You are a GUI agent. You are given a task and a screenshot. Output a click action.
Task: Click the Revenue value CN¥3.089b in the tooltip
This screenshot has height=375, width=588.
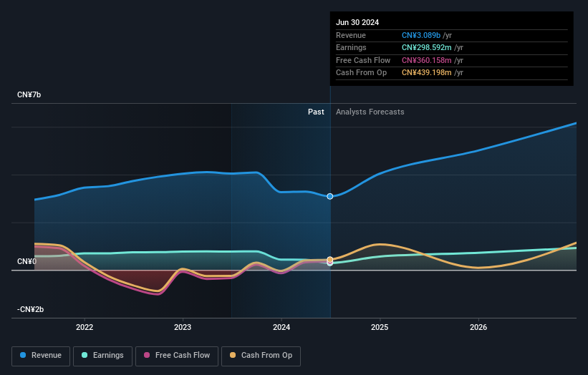(x=421, y=35)
